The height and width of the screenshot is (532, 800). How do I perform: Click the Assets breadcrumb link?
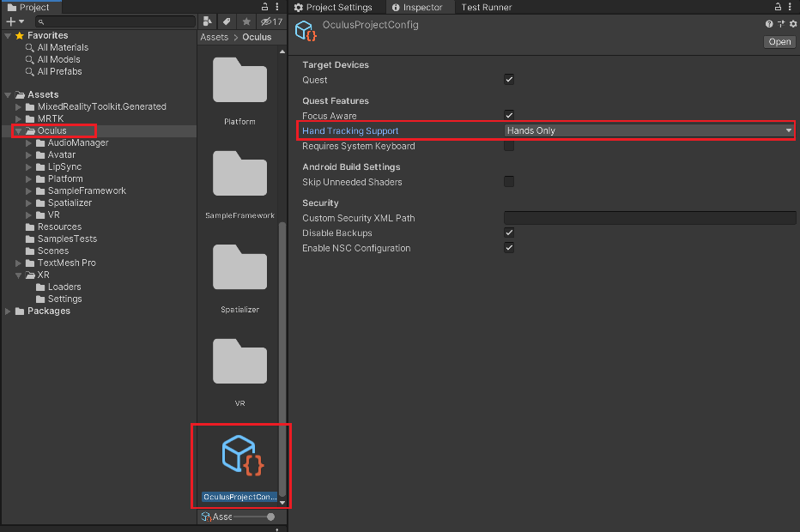point(215,37)
